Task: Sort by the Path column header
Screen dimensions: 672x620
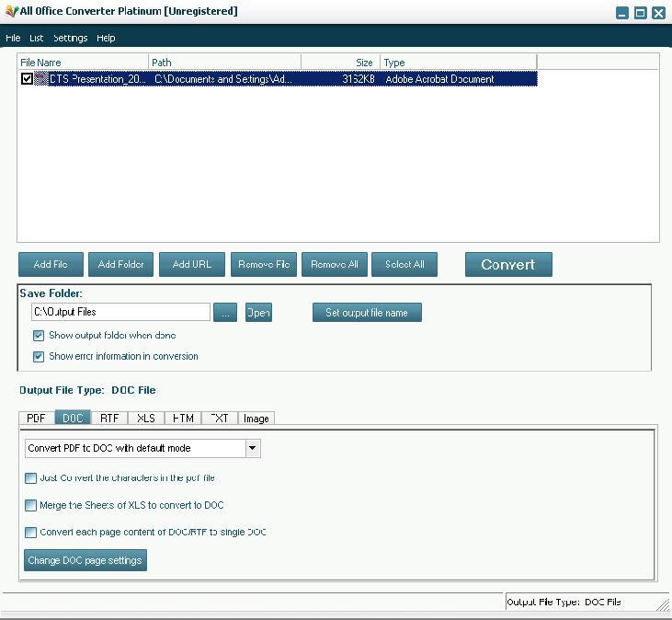Action: [x=225, y=63]
